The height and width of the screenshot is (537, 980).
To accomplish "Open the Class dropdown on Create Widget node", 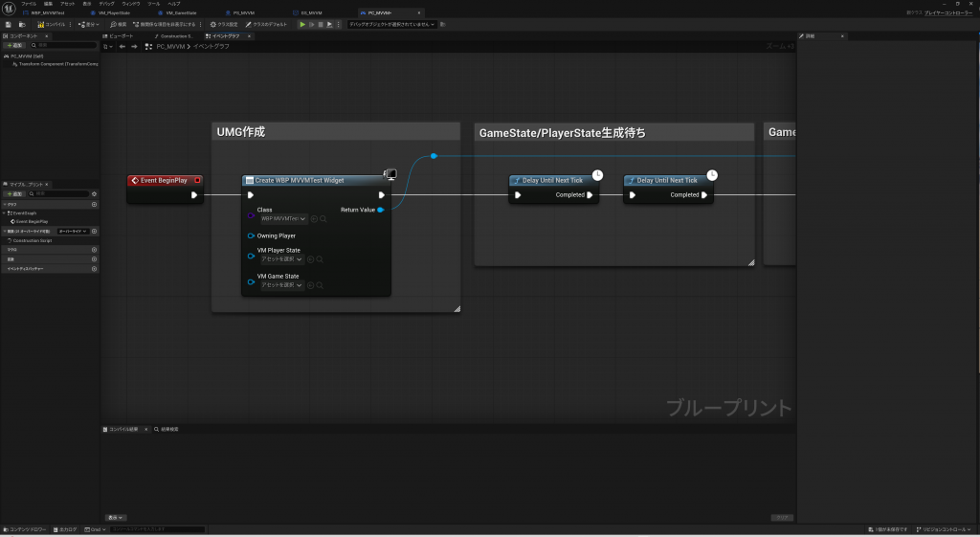I will click(283, 218).
